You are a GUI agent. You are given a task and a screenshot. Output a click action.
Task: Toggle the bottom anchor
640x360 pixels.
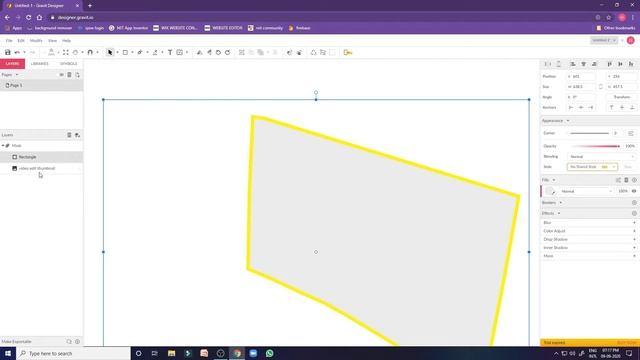(632, 107)
